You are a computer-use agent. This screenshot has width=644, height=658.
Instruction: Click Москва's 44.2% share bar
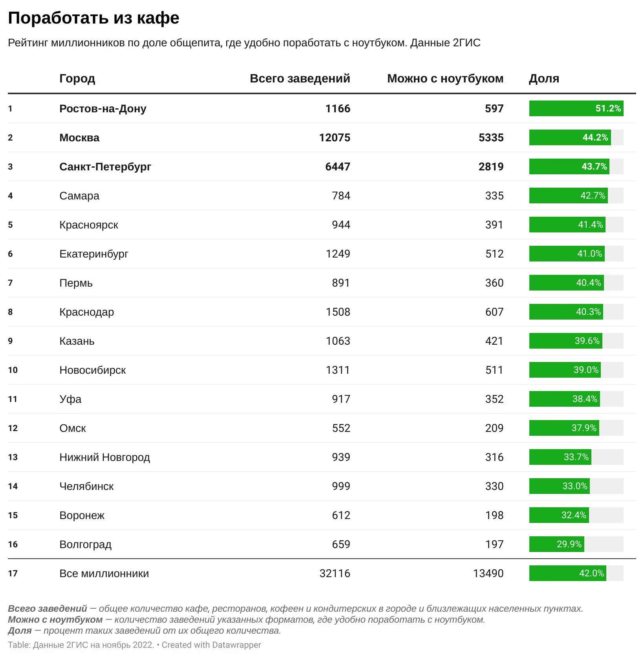pyautogui.click(x=570, y=138)
